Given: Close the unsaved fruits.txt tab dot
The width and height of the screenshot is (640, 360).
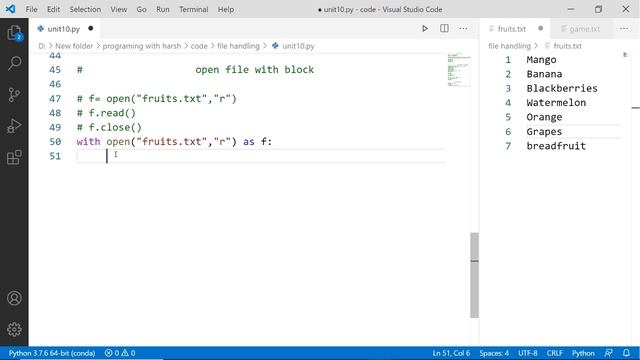Looking at the screenshot, I should click(x=540, y=29).
